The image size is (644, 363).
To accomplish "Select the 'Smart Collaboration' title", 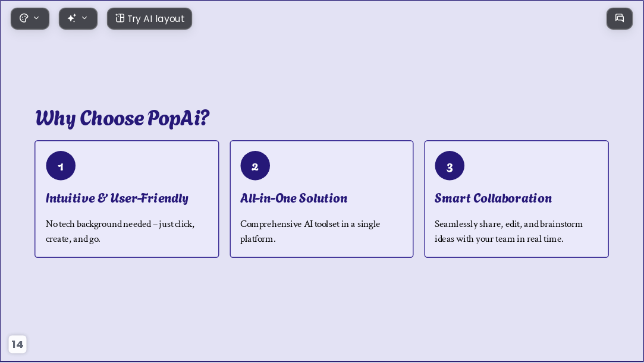I will coord(494,198).
